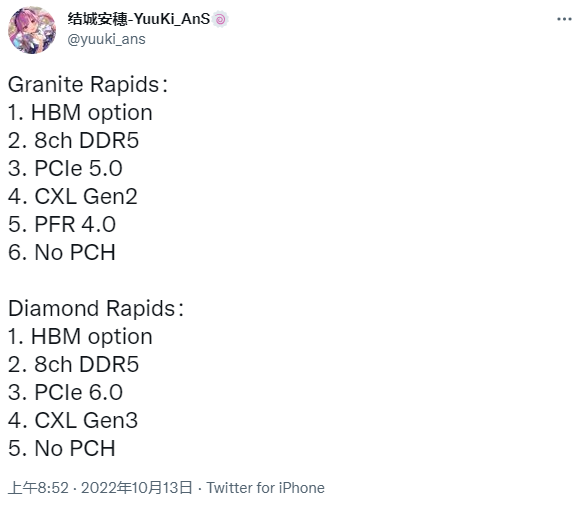This screenshot has height=505, width=582.
Task: Select the HBM option line under Granite Rapids
Action: (80, 112)
